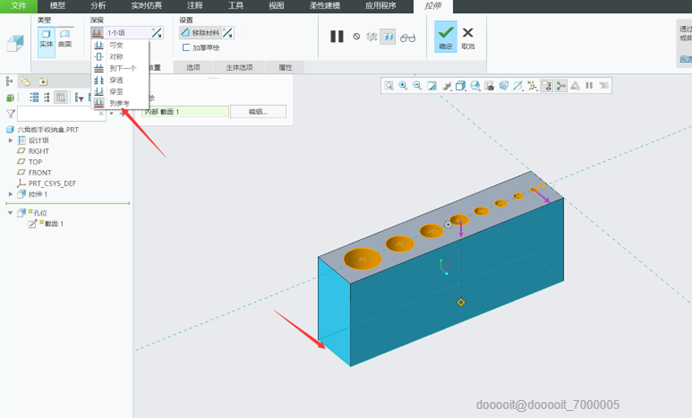Choose 到参考 in the depth list

pos(117,103)
